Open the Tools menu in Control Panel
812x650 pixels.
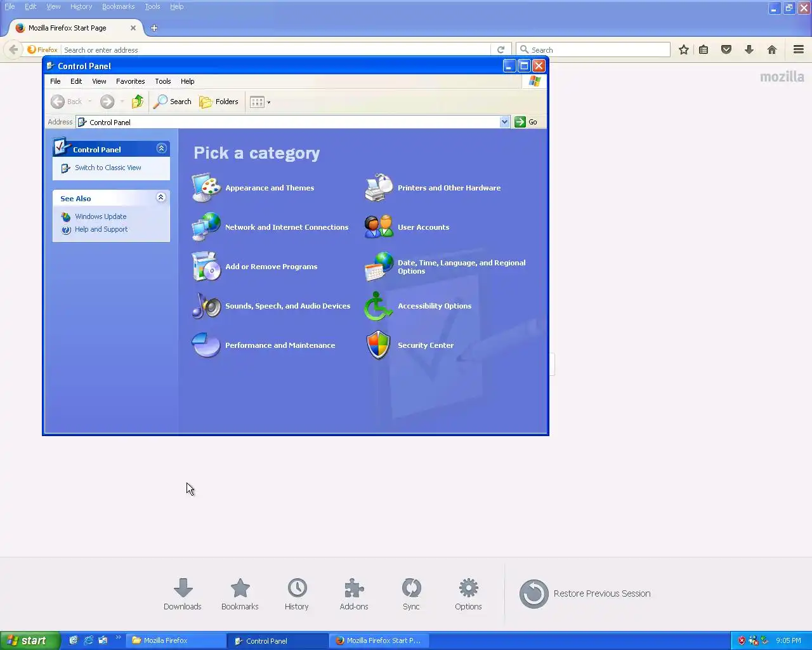click(x=162, y=81)
